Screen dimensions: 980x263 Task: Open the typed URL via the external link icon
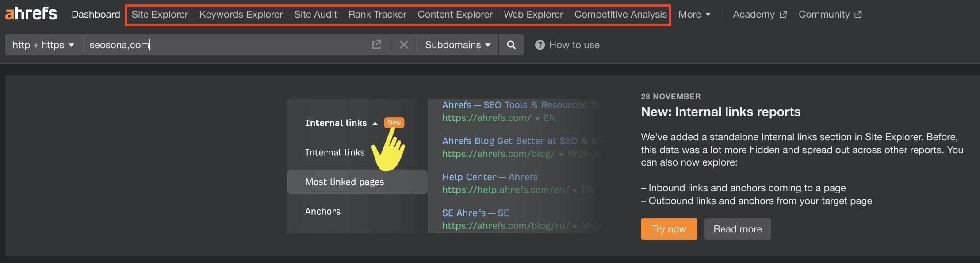(x=376, y=45)
